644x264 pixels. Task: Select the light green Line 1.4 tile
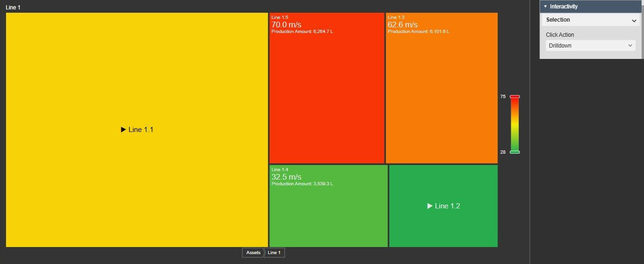coord(328,206)
